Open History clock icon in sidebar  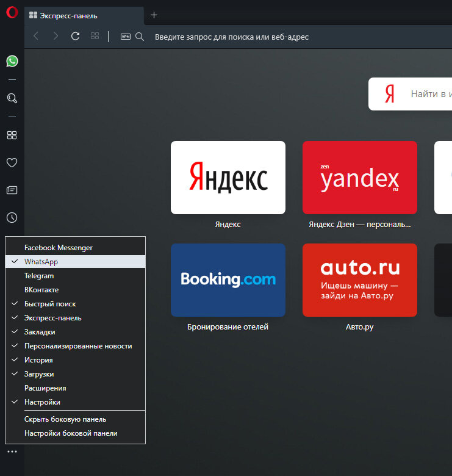click(12, 218)
